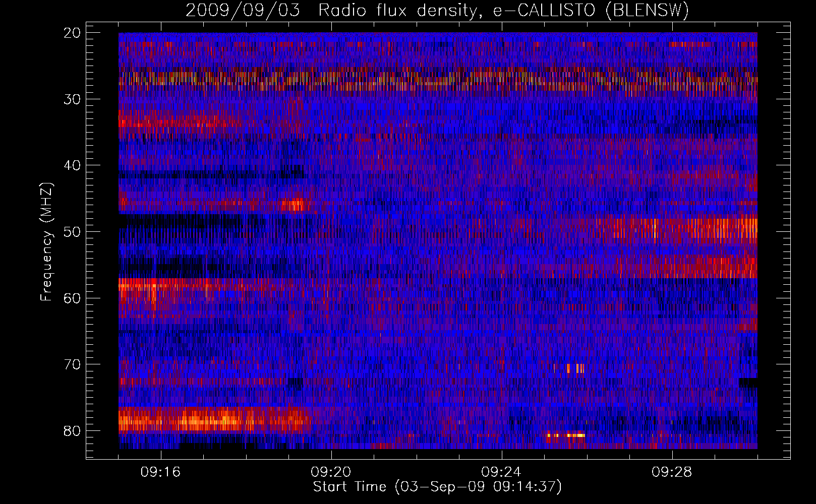The width and height of the screenshot is (816, 504).
Task: Click the orange spike near 71 MHz after 09:25
Action: click(x=575, y=368)
